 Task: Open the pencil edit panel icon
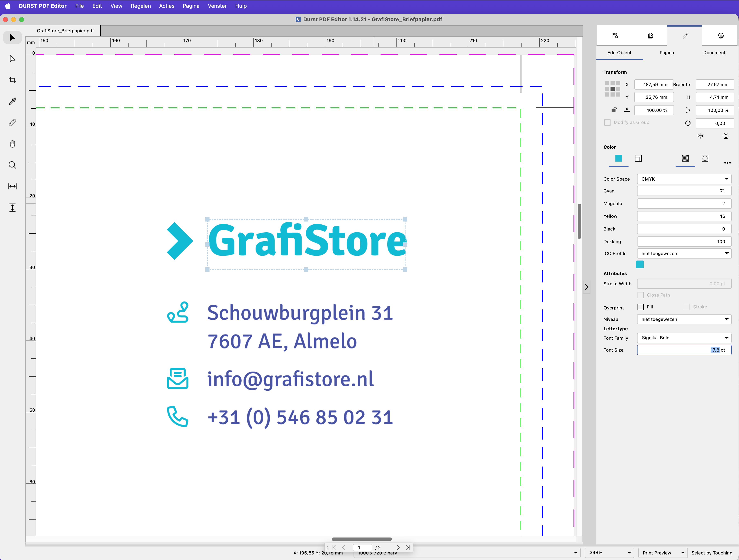[x=686, y=35]
